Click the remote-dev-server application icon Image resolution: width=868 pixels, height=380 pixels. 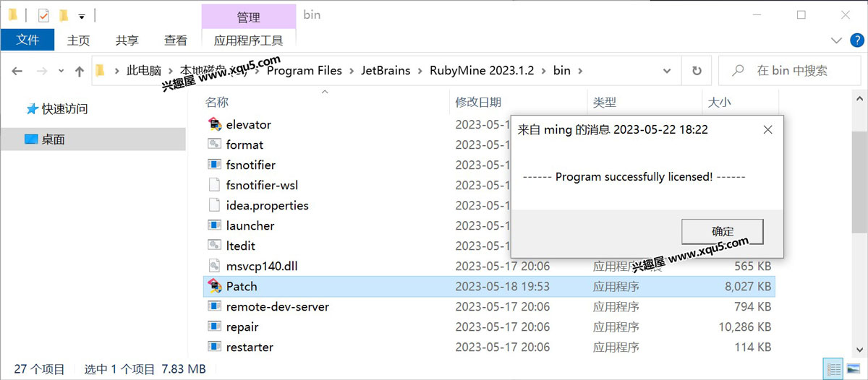214,306
